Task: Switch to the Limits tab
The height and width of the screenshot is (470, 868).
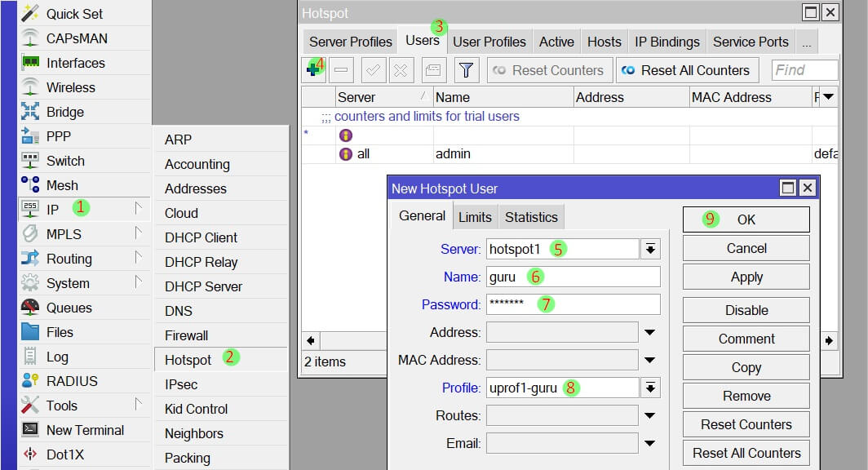Action: [475, 217]
